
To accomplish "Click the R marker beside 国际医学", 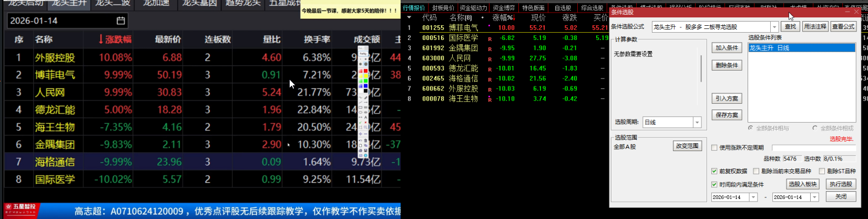I will pos(490,38).
